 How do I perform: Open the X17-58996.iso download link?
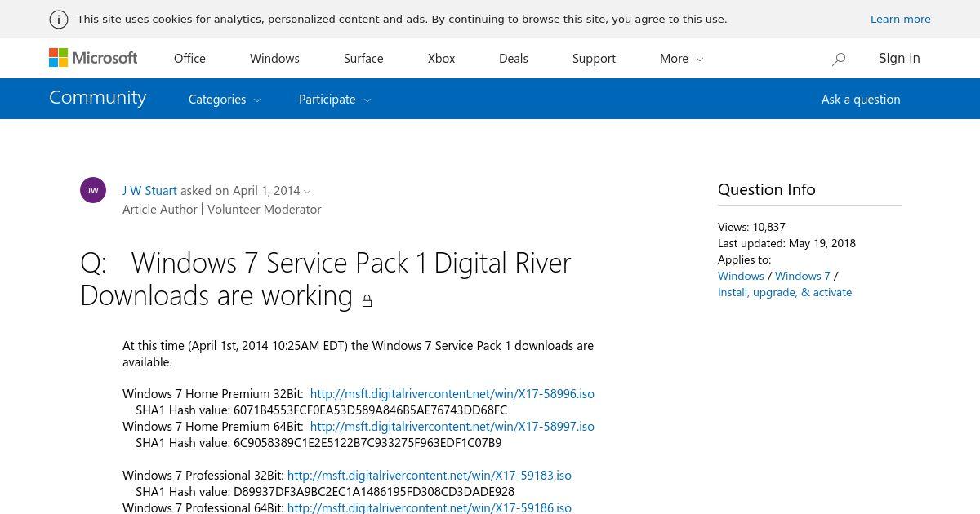[x=452, y=393]
